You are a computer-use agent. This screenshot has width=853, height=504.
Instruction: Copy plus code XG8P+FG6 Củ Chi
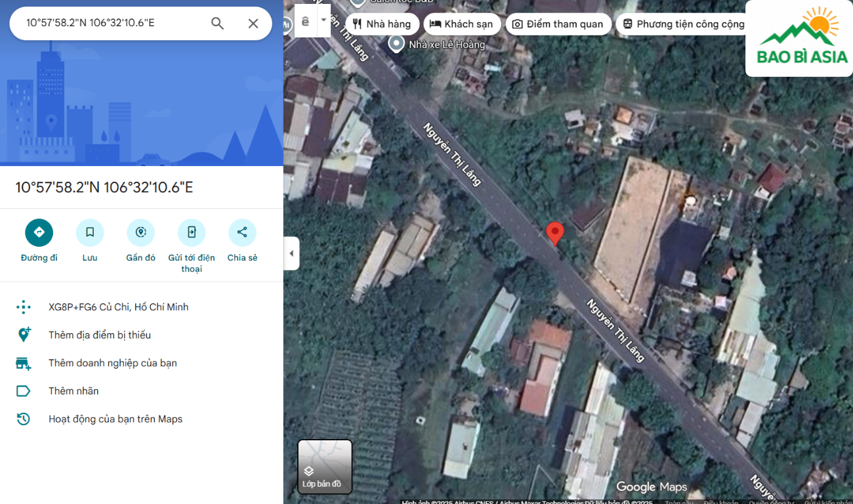118,307
